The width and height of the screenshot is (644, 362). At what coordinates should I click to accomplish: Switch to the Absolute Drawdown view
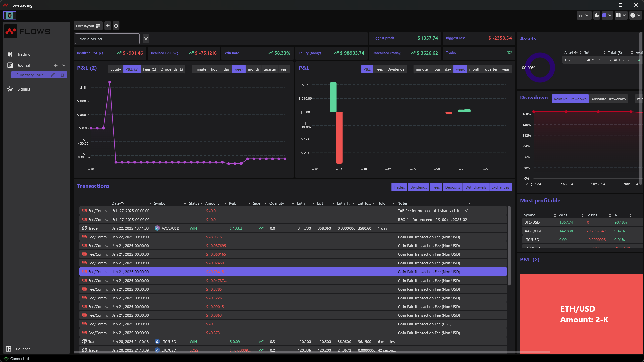608,99
